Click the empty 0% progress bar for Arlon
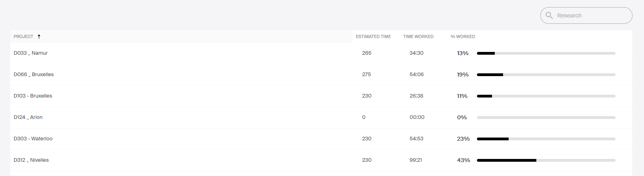The width and height of the screenshot is (644, 176). point(546,117)
